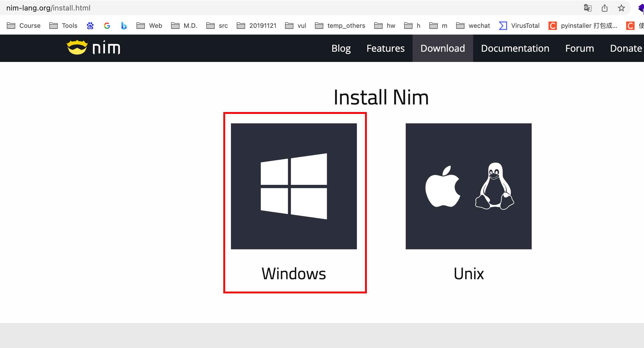Click the translate page icon
Viewport: 644px width, 348px height.
[588, 8]
